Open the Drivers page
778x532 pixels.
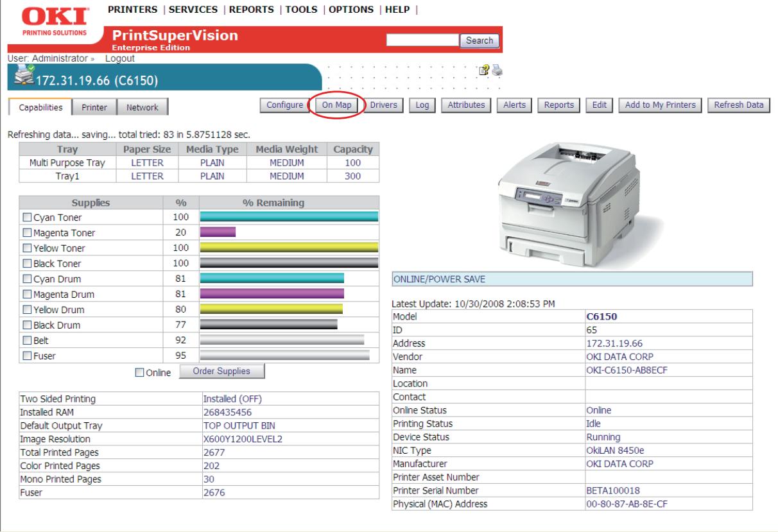pyautogui.click(x=384, y=105)
